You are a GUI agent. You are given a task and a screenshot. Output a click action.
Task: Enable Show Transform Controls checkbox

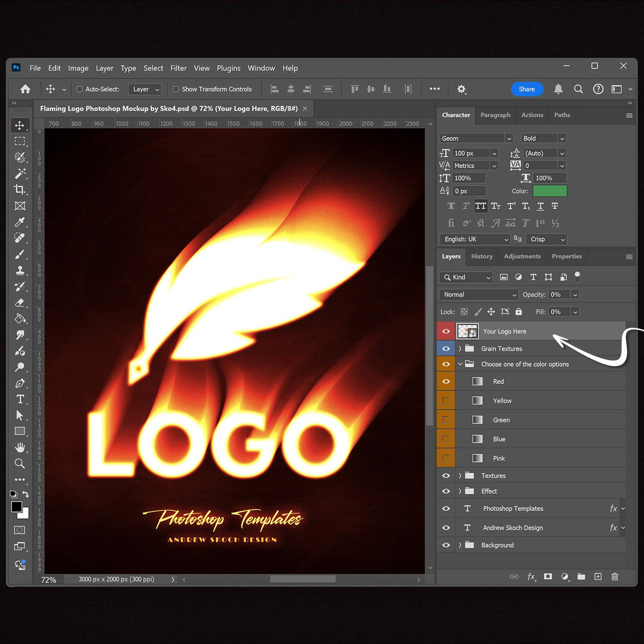[x=176, y=89]
